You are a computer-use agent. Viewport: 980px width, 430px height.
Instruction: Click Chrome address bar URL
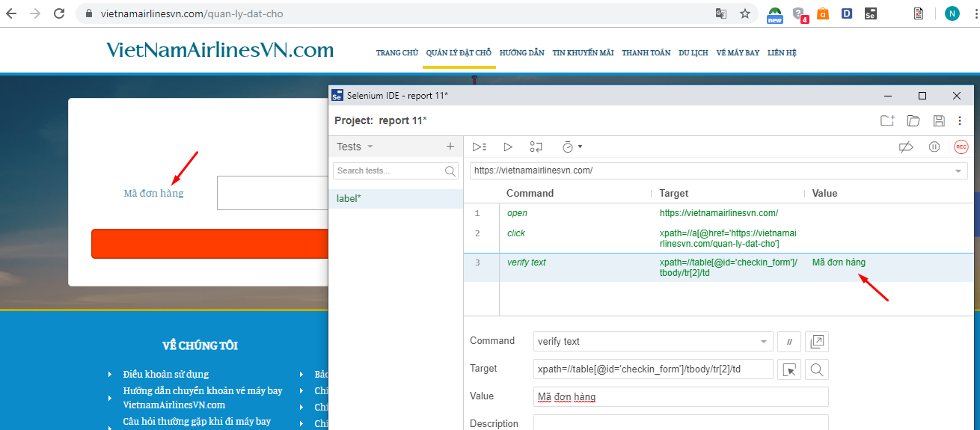(192, 13)
